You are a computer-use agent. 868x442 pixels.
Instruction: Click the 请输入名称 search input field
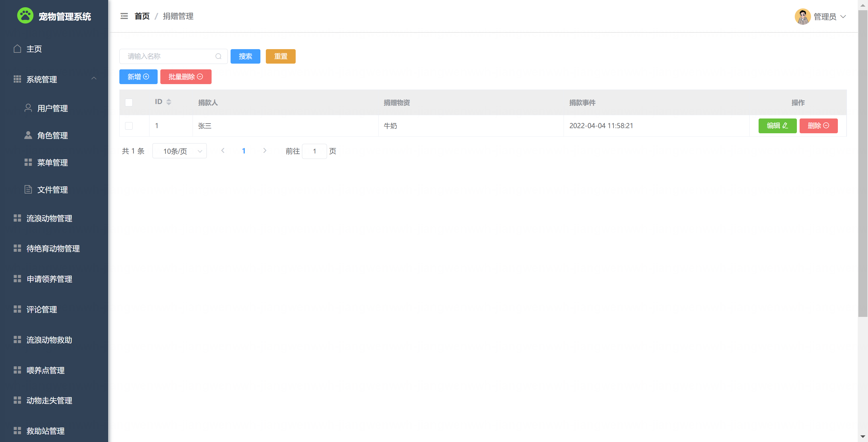click(x=168, y=56)
